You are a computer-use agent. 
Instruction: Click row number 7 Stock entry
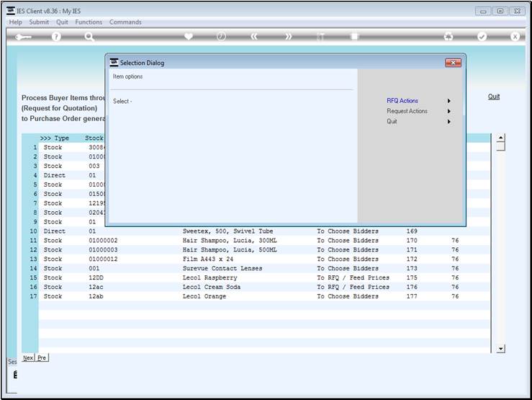pyautogui.click(x=35, y=203)
